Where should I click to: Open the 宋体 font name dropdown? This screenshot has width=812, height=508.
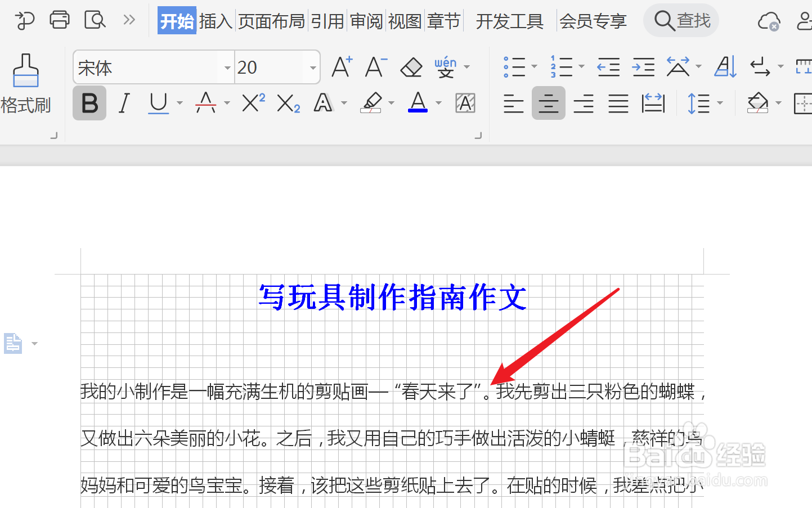click(x=227, y=67)
